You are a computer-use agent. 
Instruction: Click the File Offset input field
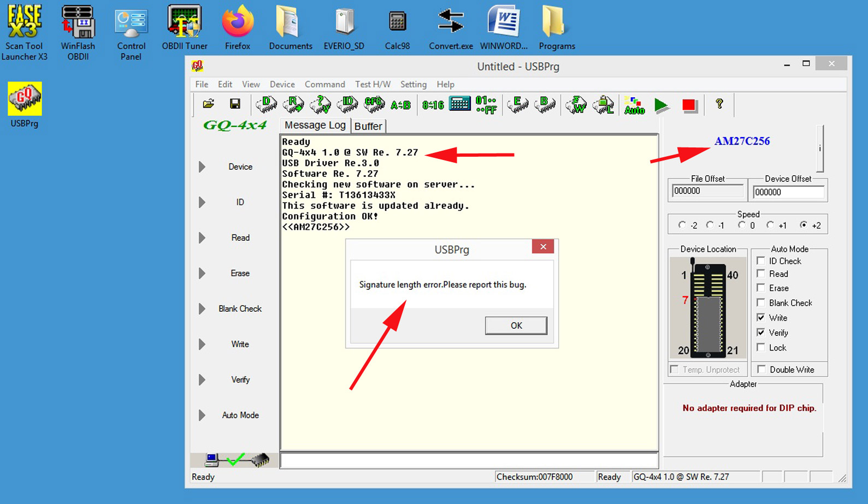pyautogui.click(x=707, y=191)
